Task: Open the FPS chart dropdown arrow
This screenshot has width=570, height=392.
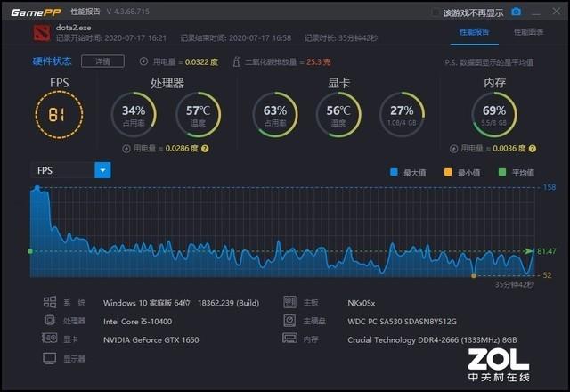Action: 102,170
